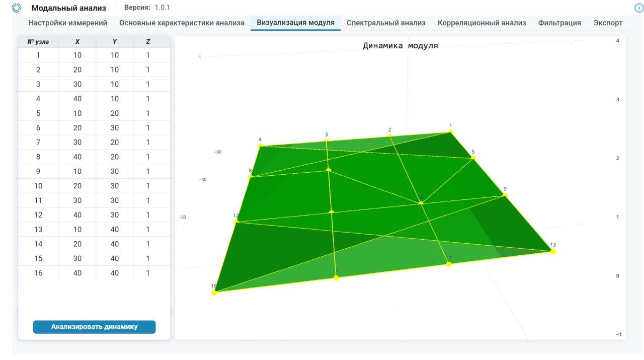Switch to Основные характеристики анализа tab
Viewport: 644px width, 360px height.
(182, 23)
